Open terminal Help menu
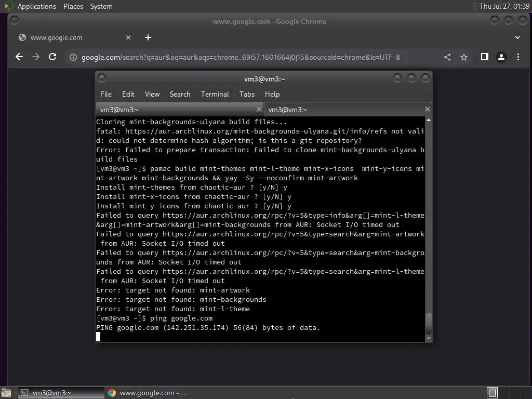Image resolution: width=532 pixels, height=399 pixels. [272, 95]
